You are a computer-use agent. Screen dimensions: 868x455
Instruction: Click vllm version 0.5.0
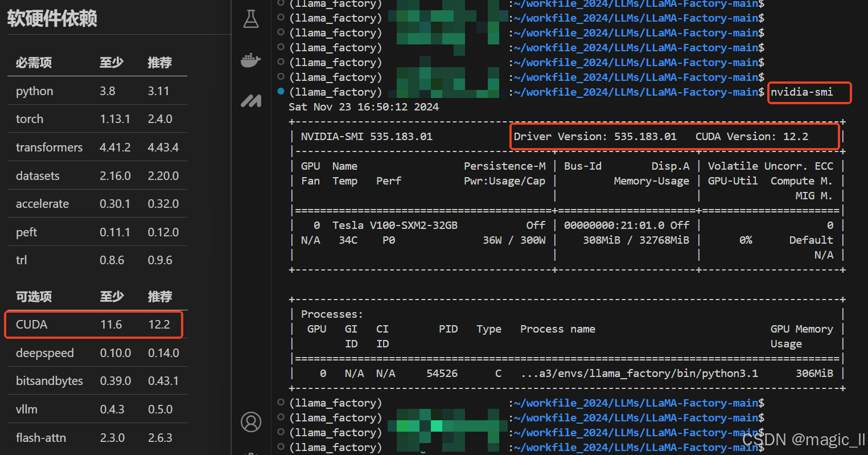point(160,409)
